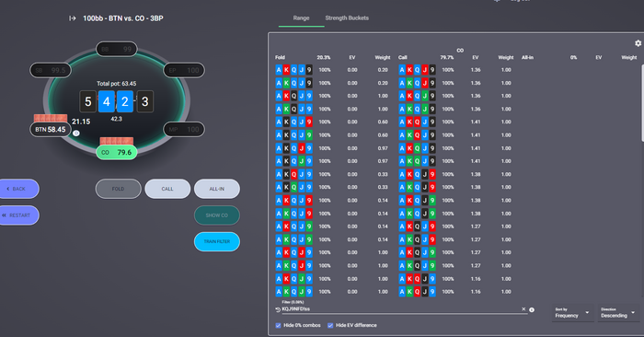
Task: Click the back arrow in the BACK button
Action: 7,189
